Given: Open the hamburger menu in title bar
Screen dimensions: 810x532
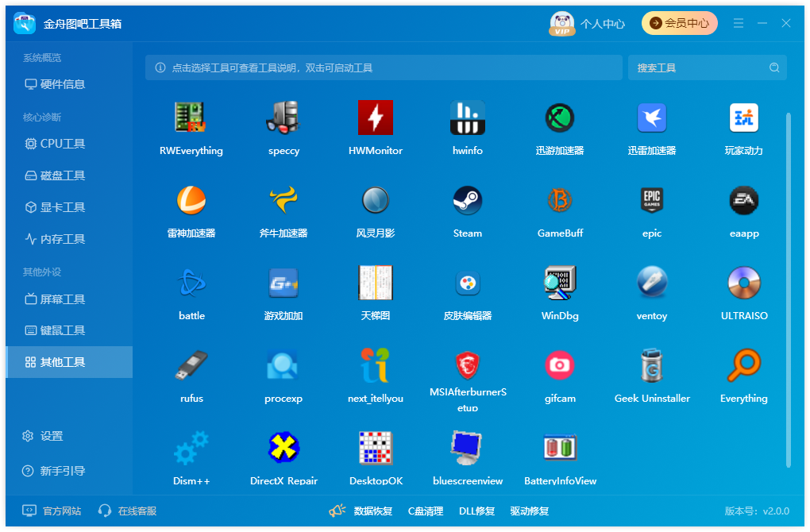Looking at the screenshot, I should (x=739, y=23).
